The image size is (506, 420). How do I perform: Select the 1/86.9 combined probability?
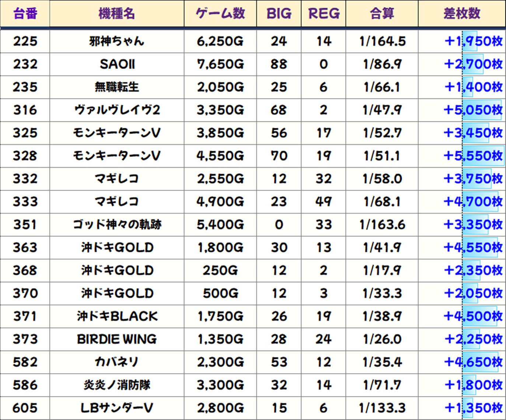pyautogui.click(x=382, y=64)
